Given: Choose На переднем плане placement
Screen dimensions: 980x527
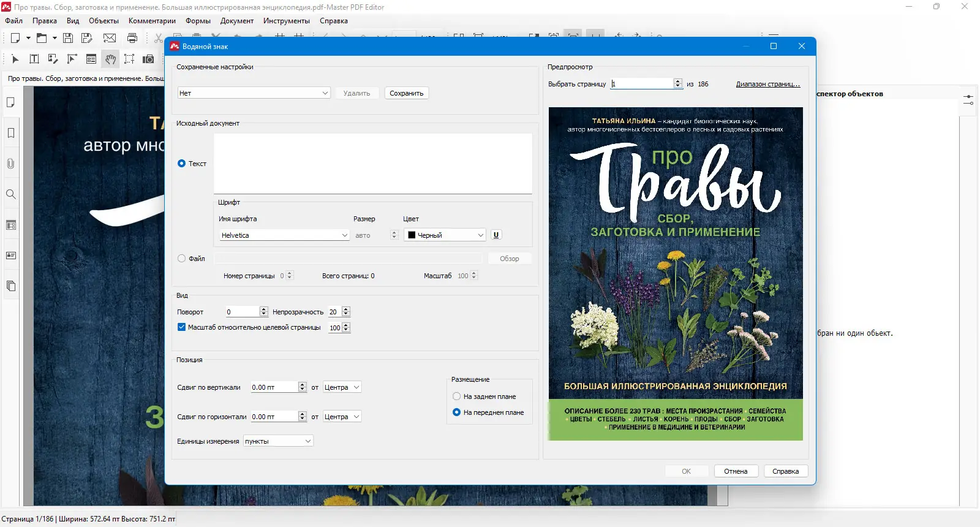Looking at the screenshot, I should point(456,412).
